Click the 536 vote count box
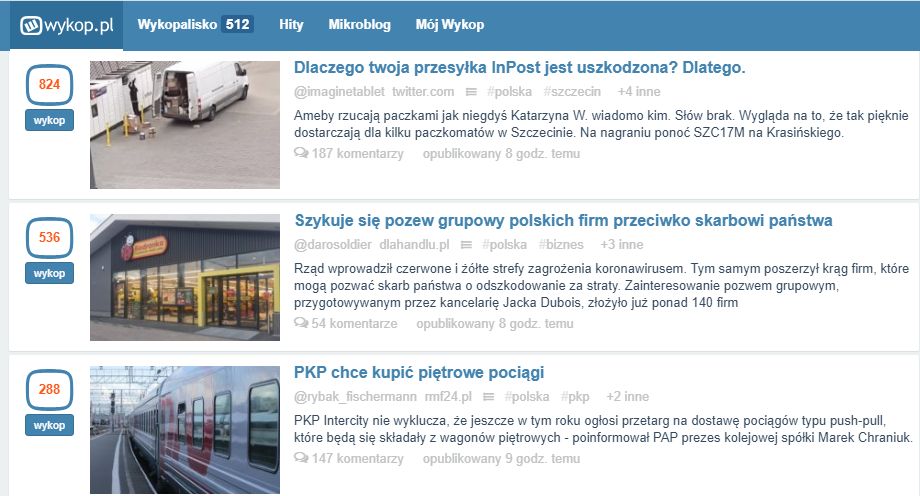Screen dimensions: 920x496 point(49,237)
